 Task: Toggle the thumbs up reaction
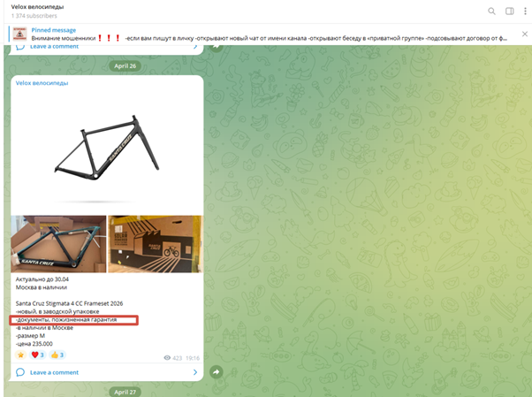click(x=57, y=355)
